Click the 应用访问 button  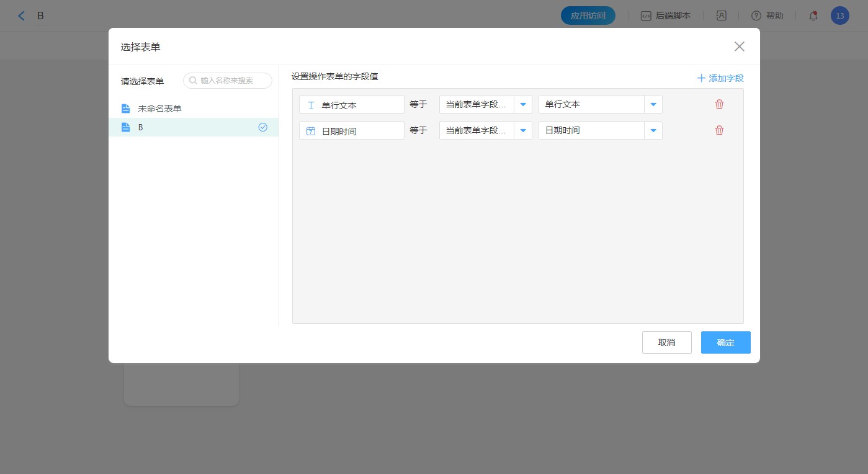[x=588, y=16]
